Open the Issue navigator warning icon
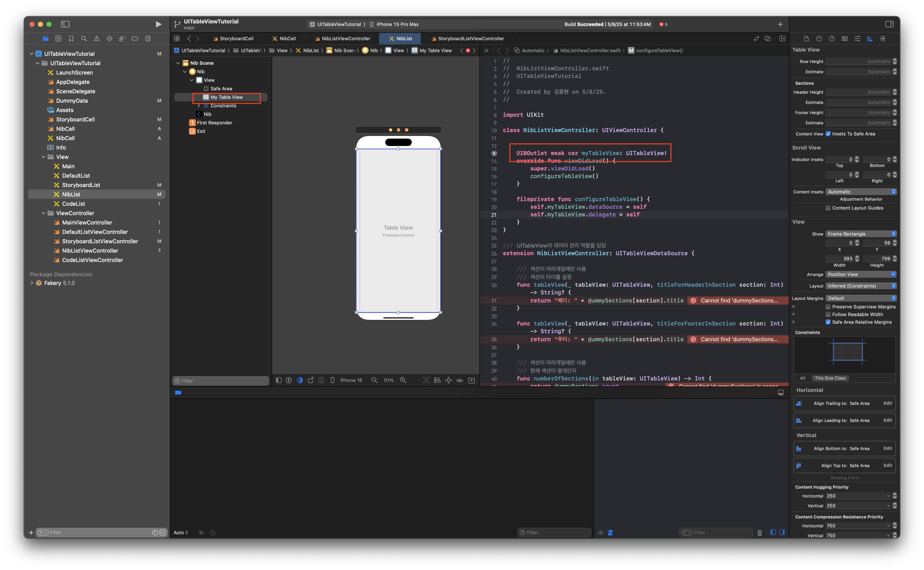 click(97, 39)
